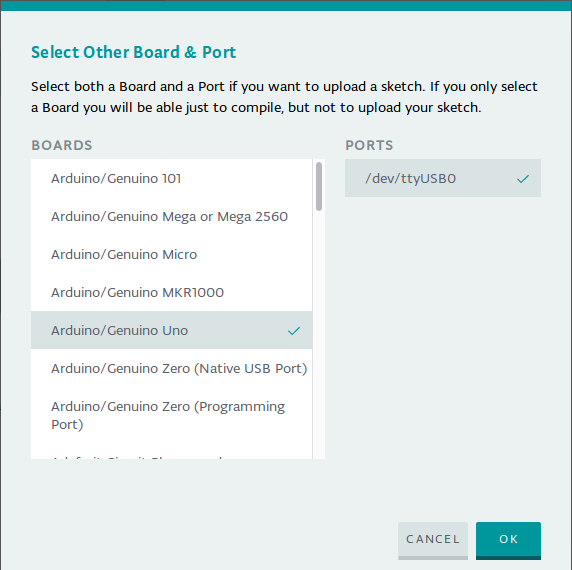Image resolution: width=572 pixels, height=570 pixels.
Task: Click the upload instructions description text
Action: (284, 97)
